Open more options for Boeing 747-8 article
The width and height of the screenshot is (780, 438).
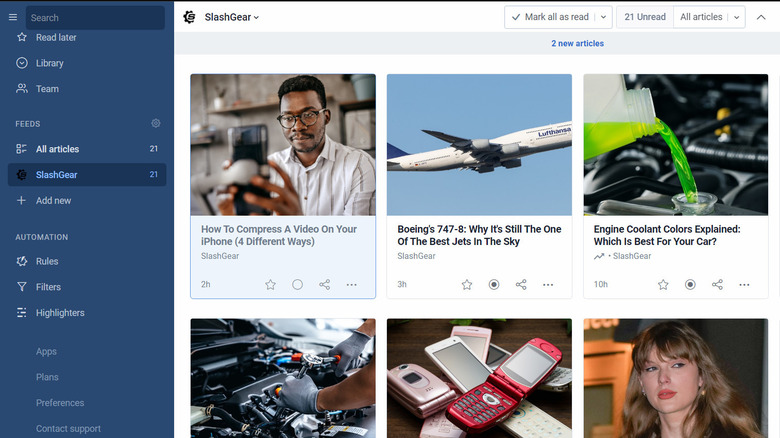(548, 285)
